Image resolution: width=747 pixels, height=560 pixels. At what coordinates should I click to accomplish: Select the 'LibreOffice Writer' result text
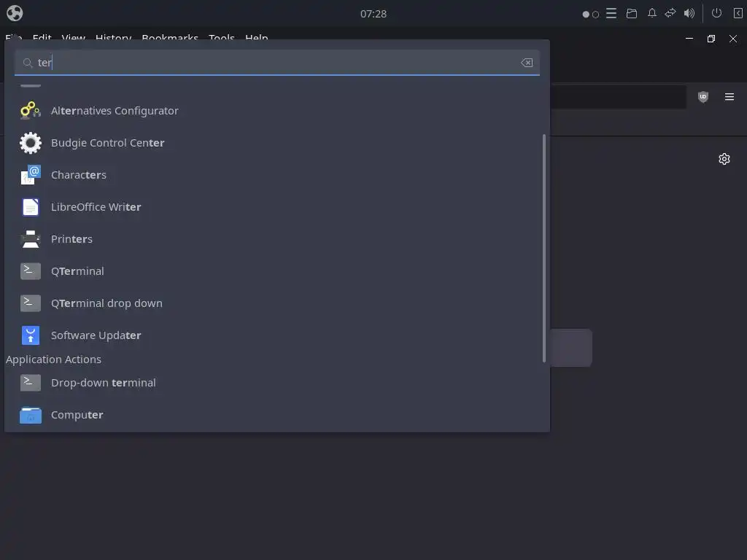[x=96, y=207]
